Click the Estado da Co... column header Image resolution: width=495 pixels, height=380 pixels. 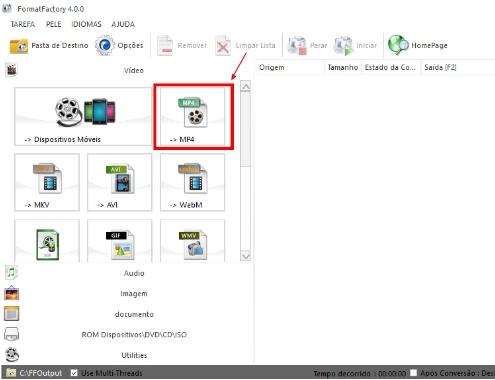click(391, 67)
